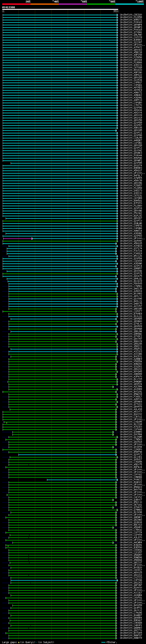Select the UniRef100_B9RGT1 entry

[131, 20]
